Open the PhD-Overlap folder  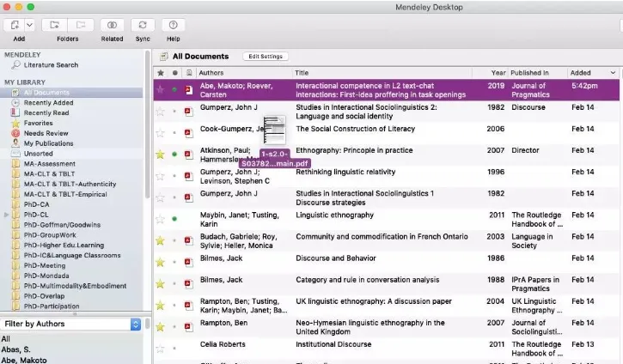pyautogui.click(x=44, y=296)
